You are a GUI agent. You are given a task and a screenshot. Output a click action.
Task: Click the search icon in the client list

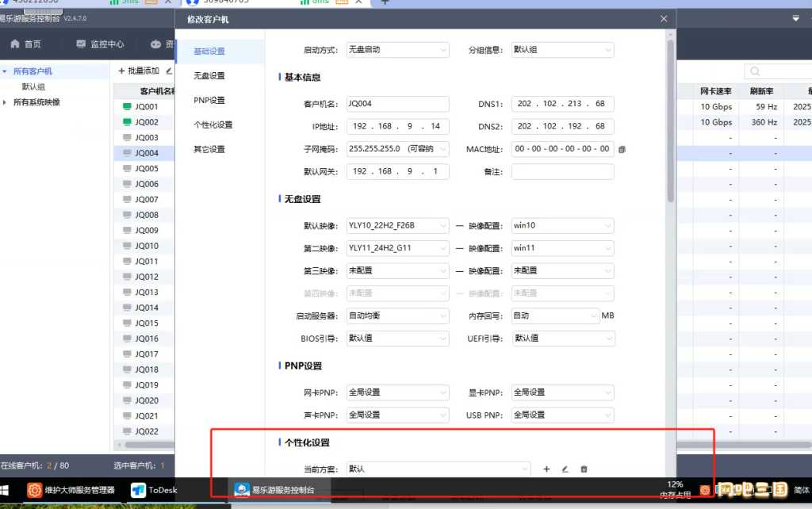[755, 71]
